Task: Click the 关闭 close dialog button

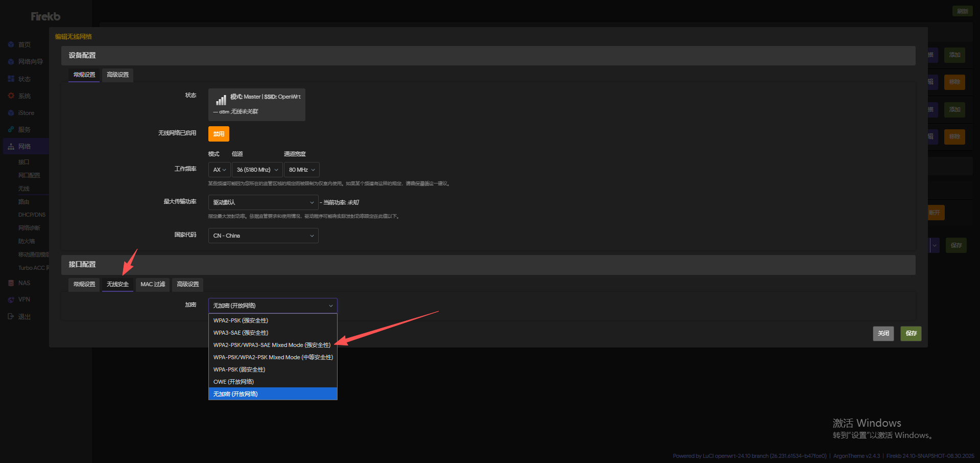Action: click(x=883, y=333)
